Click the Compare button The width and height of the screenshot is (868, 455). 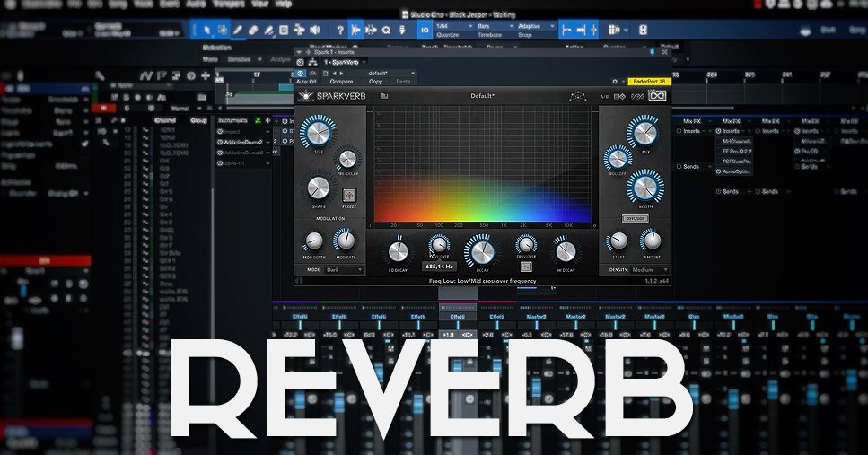pyautogui.click(x=341, y=81)
